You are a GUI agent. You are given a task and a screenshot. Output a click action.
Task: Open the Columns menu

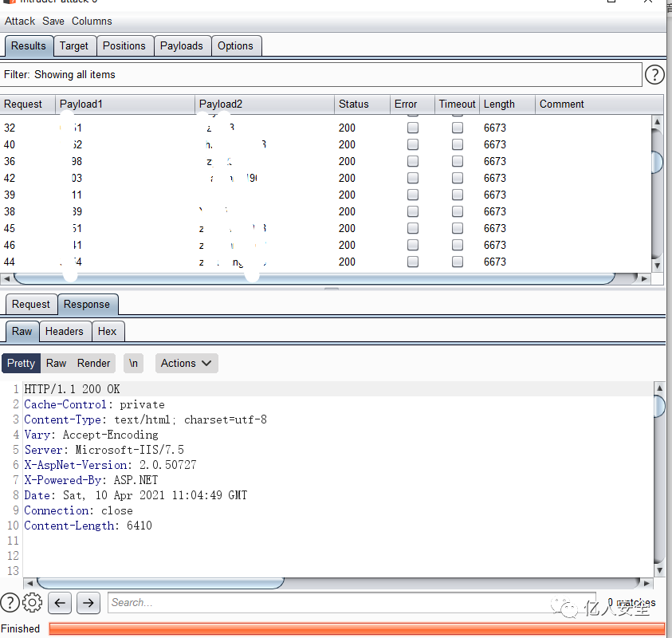pyautogui.click(x=92, y=21)
